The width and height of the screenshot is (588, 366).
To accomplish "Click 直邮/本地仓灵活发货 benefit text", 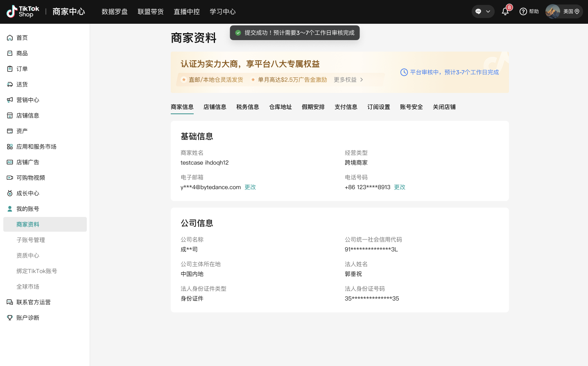I will pyautogui.click(x=216, y=79).
